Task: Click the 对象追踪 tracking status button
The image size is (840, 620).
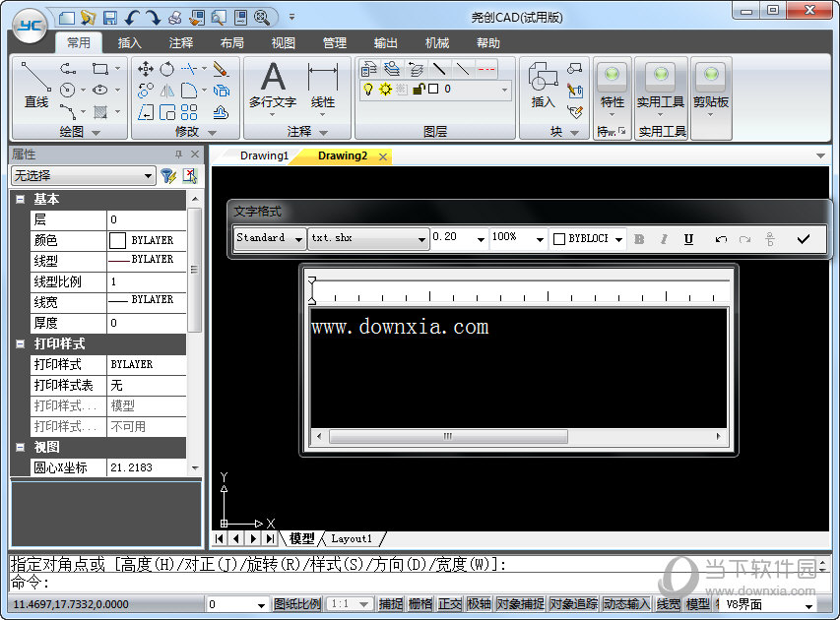Action: click(x=573, y=604)
